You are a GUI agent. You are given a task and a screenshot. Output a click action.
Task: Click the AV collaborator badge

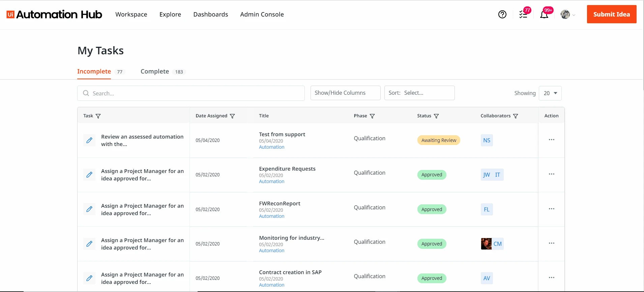[x=487, y=278]
